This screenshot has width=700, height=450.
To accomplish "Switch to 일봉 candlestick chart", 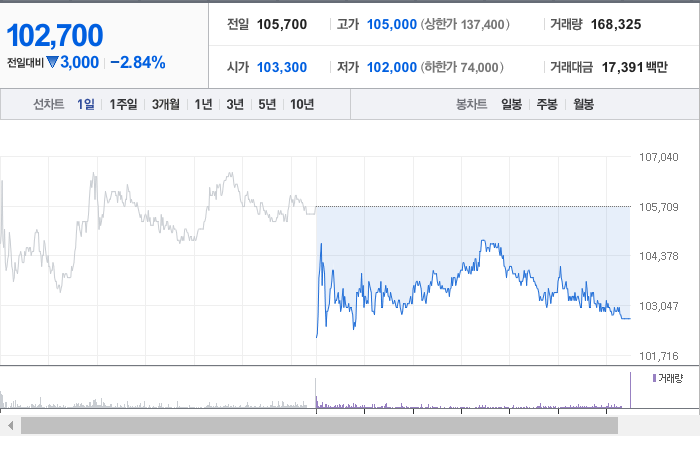I will (x=511, y=104).
